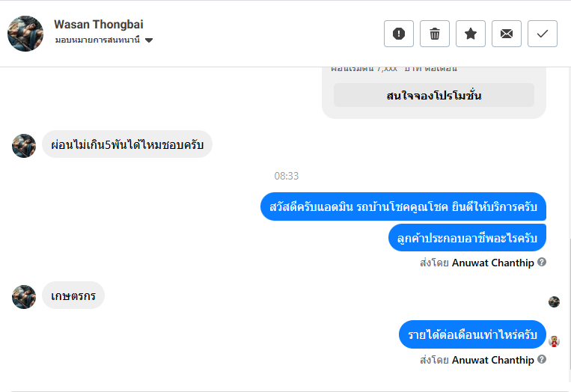Viewport: 571px width, 392px height.
Task: Click the ลูกค้าประกอบอาชีพอะไรครับ message bubble
Action: pos(467,237)
